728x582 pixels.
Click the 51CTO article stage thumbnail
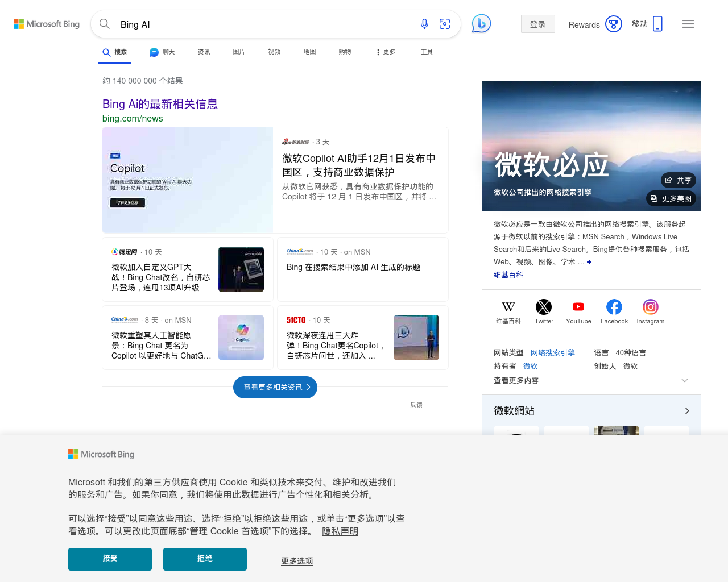416,338
